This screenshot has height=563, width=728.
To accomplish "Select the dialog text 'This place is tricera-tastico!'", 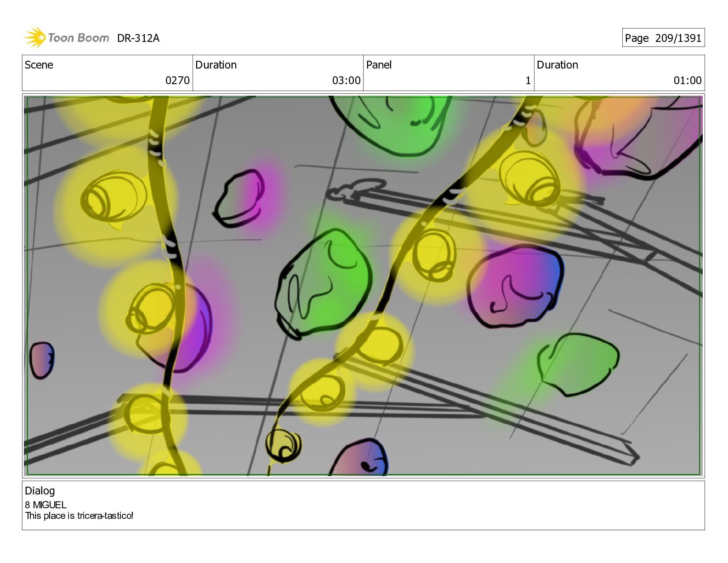I will pyautogui.click(x=80, y=516).
